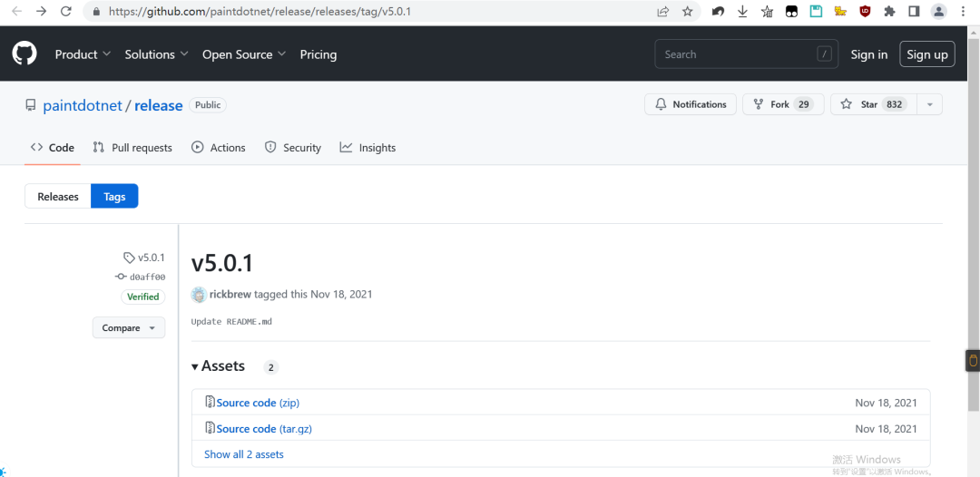Click the Sign in link

click(868, 54)
